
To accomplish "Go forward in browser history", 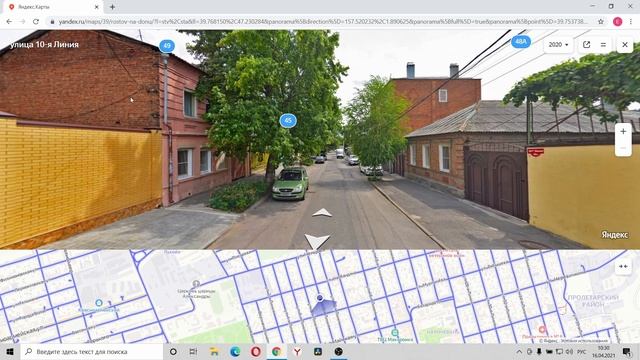I will click(x=22, y=22).
